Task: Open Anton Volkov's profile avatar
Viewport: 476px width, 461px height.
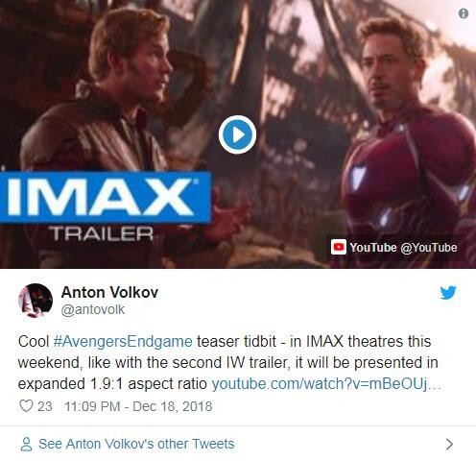Action: (x=36, y=301)
